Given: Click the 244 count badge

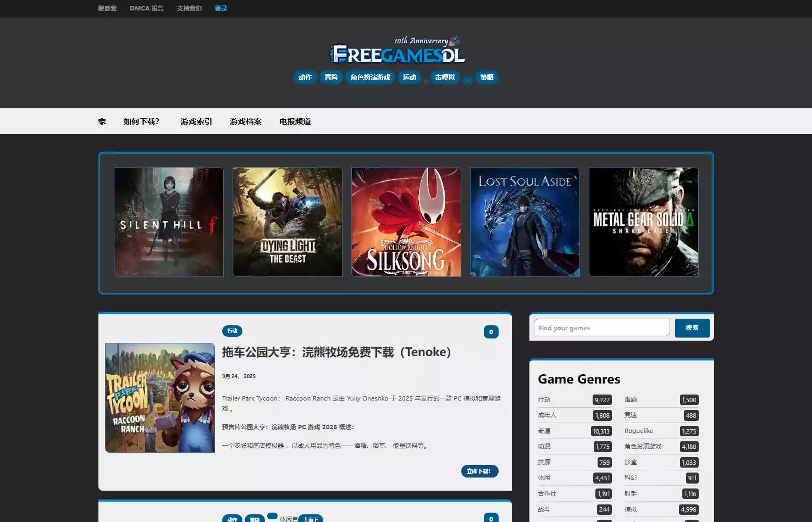Looking at the screenshot, I should pos(605,509).
